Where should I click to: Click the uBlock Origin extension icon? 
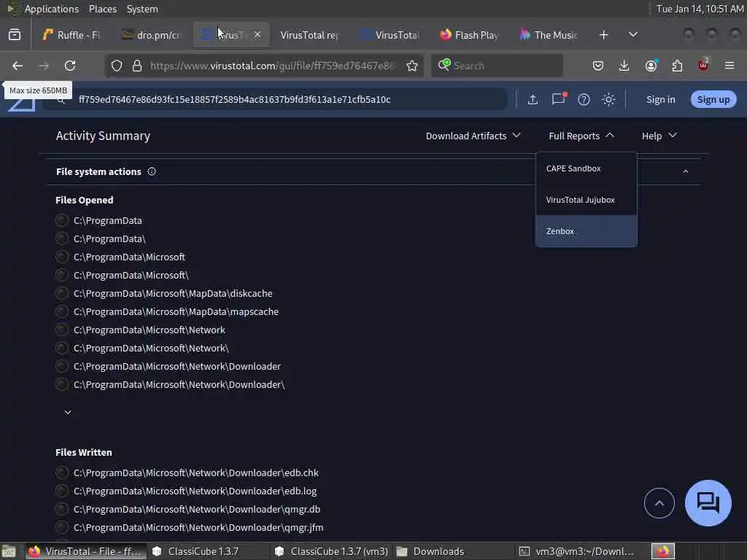703,65
